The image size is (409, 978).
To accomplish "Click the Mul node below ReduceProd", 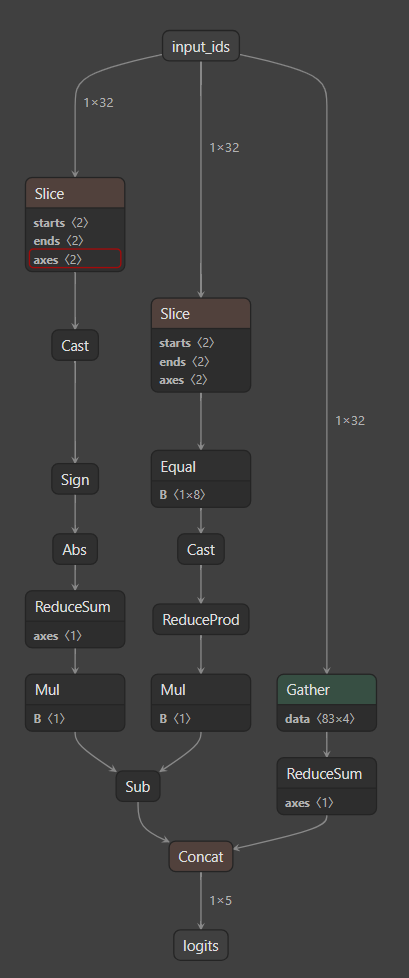I will pyautogui.click(x=201, y=690).
